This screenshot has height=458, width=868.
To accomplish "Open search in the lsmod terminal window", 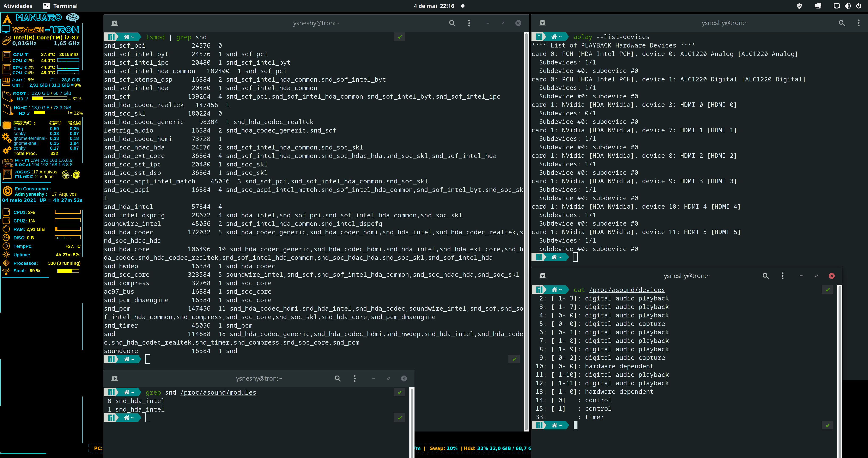I will (452, 23).
